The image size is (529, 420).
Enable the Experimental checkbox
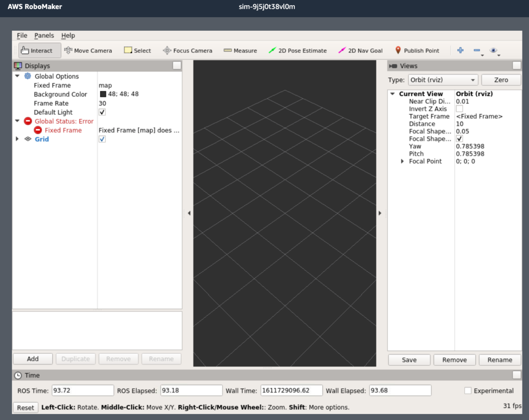[468, 391]
